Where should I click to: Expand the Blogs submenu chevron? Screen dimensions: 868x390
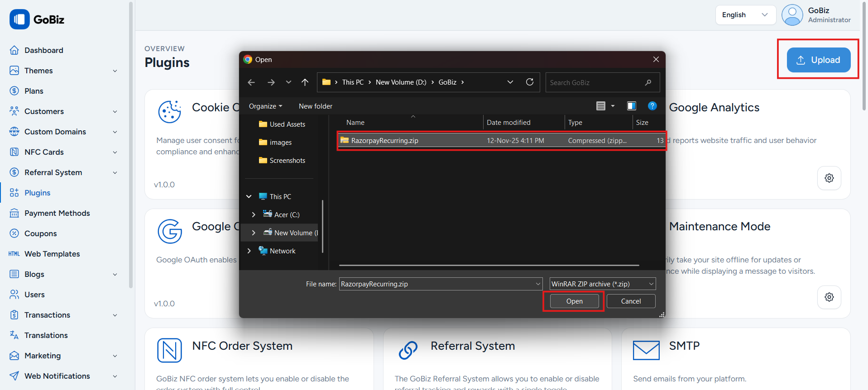(115, 275)
